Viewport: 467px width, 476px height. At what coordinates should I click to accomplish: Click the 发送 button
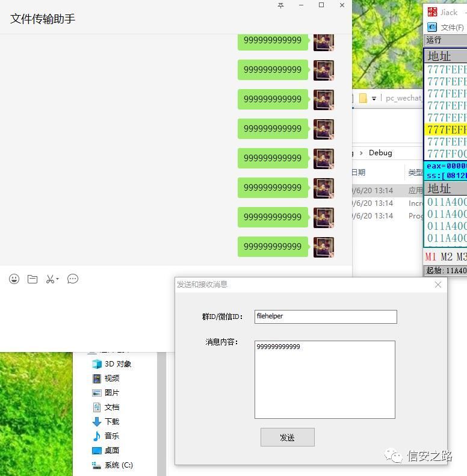287,437
